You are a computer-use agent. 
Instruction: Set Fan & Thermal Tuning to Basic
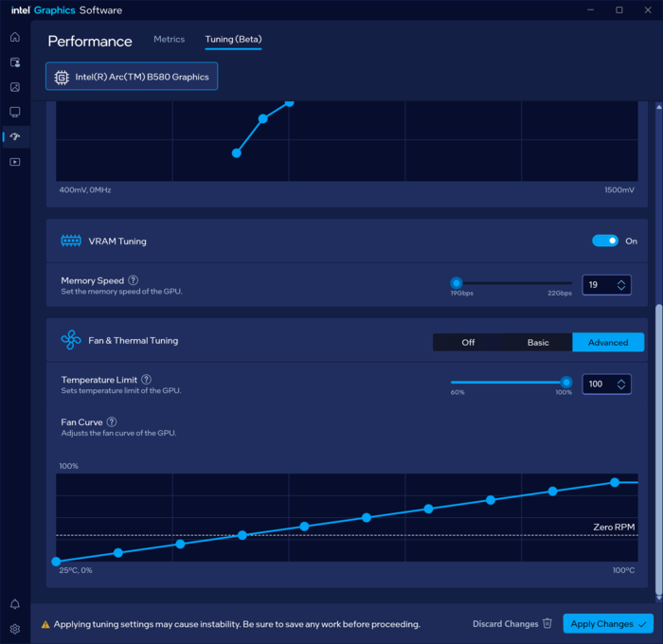click(x=538, y=342)
